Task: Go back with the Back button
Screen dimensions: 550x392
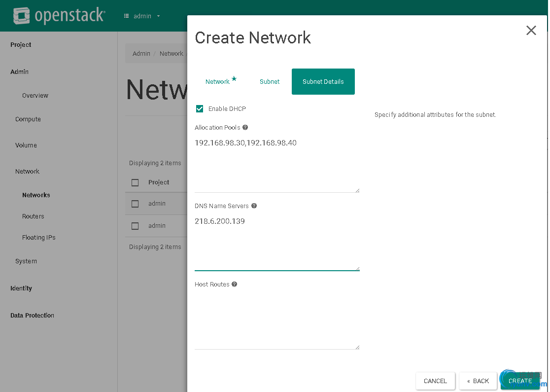Action: coord(478,381)
